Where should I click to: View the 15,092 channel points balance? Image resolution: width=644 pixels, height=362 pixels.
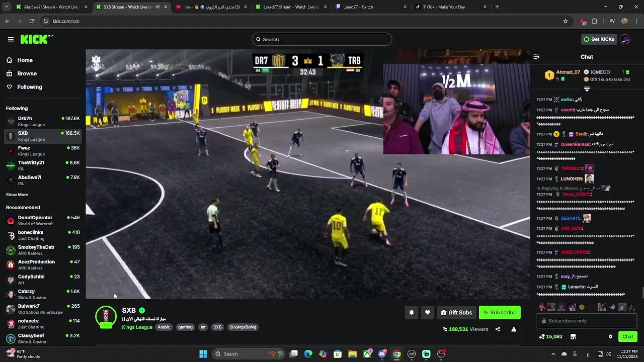point(550,336)
